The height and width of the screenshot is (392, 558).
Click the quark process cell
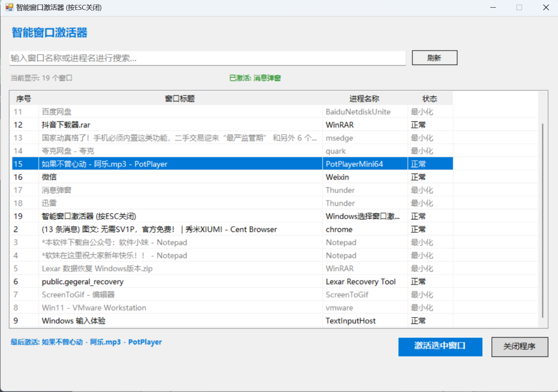click(x=365, y=151)
